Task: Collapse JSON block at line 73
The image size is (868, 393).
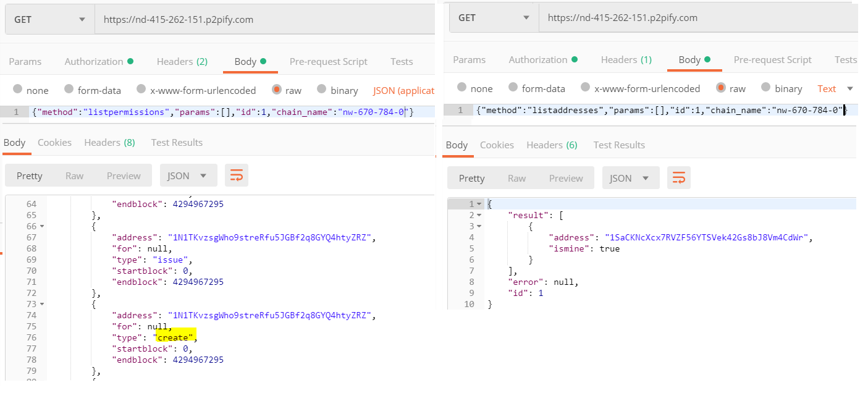Action: pos(41,304)
